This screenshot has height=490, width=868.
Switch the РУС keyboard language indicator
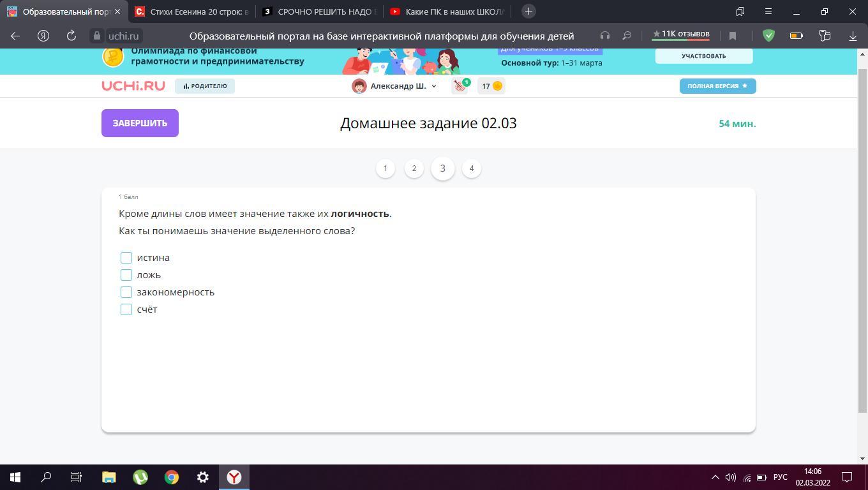click(x=781, y=477)
